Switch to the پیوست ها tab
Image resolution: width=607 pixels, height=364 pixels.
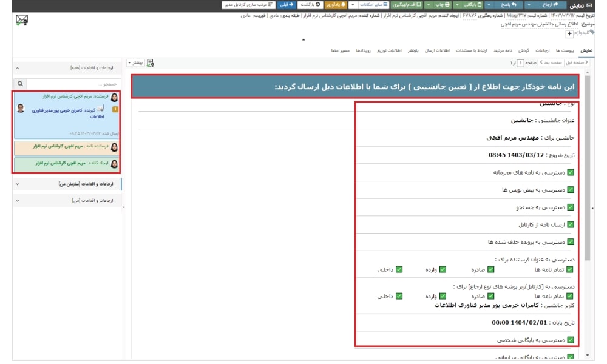[x=565, y=50]
